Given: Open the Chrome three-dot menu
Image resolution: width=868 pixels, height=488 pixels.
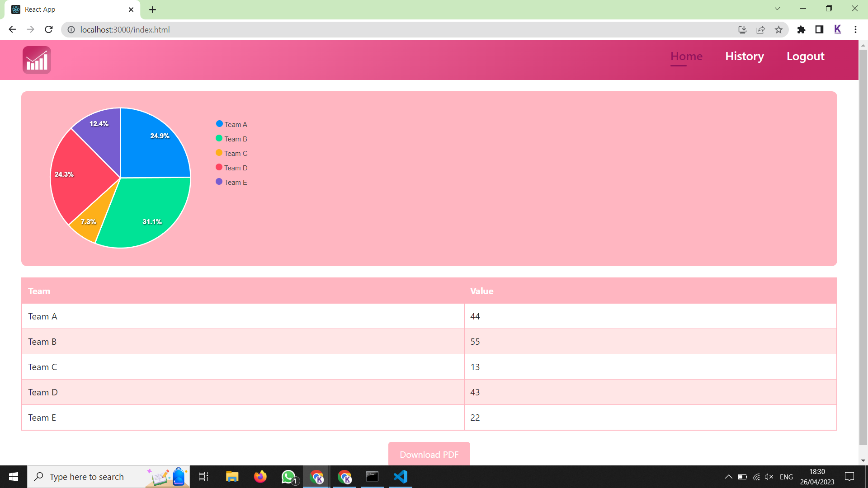Looking at the screenshot, I should pos(855,30).
